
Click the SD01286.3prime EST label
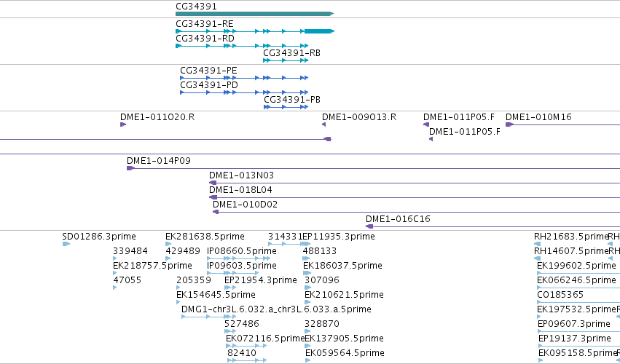coord(99,237)
